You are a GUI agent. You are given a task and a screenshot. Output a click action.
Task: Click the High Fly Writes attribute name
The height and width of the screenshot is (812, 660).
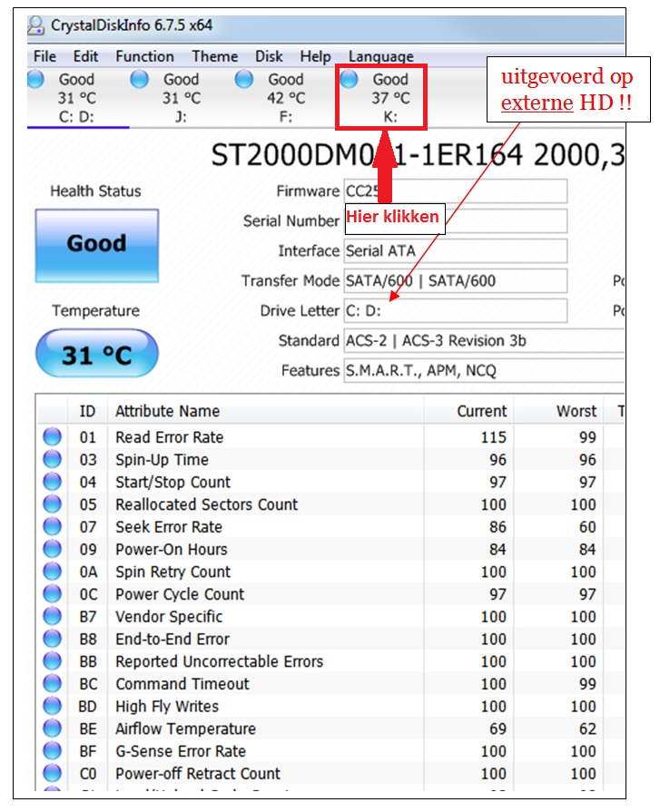167,707
